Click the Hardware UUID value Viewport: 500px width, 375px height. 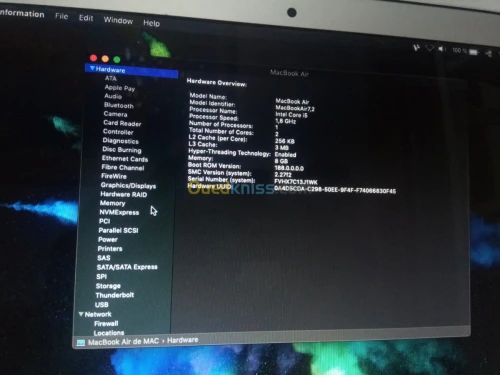335,190
